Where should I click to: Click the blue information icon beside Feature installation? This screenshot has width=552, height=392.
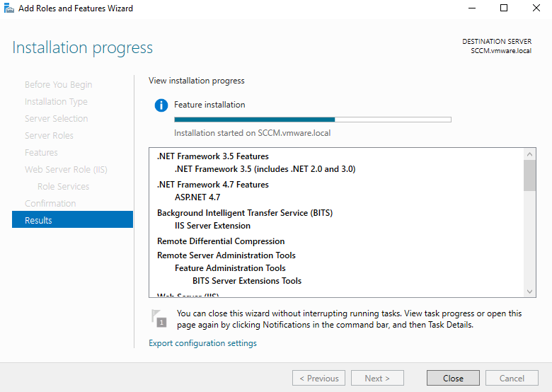point(161,105)
